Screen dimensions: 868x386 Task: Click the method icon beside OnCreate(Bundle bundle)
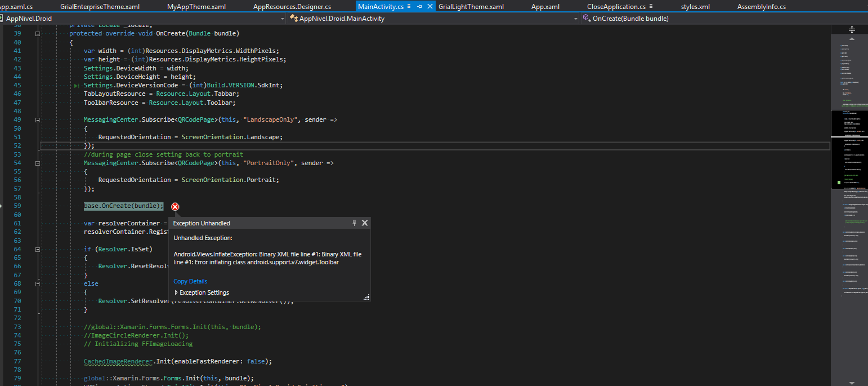(587, 18)
